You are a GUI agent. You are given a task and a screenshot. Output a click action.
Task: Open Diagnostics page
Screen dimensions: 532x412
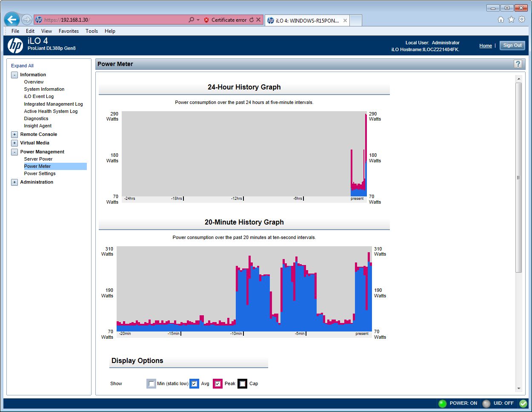click(36, 118)
